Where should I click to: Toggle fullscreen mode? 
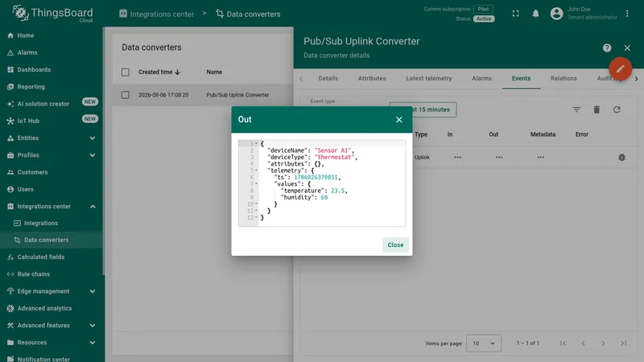coord(515,14)
